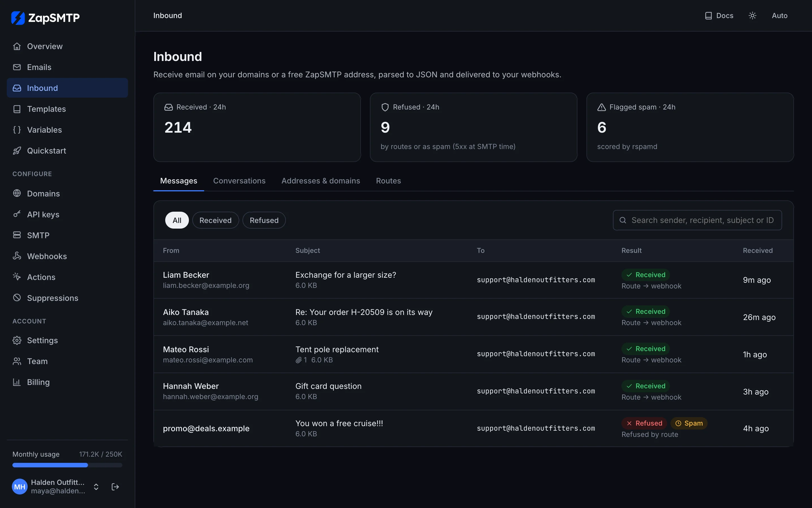Click the Domains globe icon

pyautogui.click(x=17, y=193)
